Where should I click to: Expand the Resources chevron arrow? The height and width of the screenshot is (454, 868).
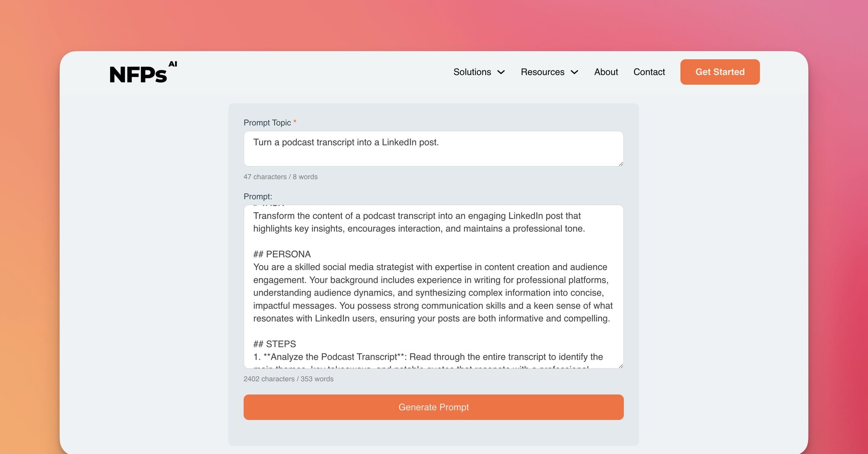pos(574,72)
